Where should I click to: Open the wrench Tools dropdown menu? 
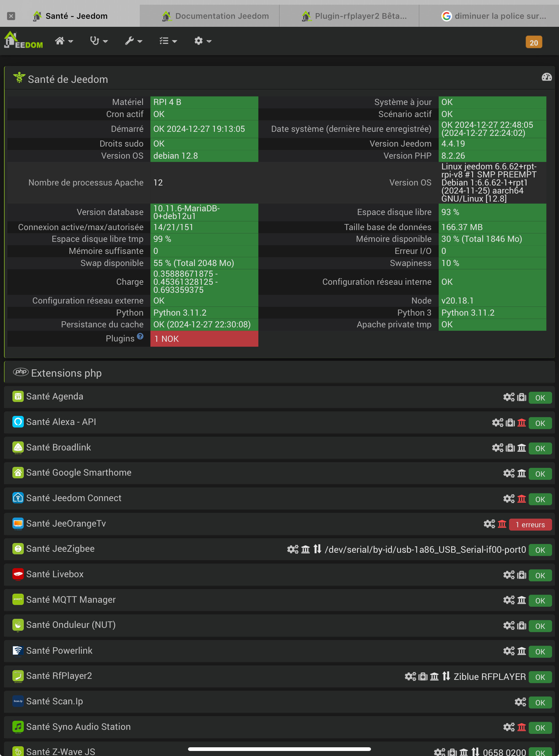(x=134, y=41)
